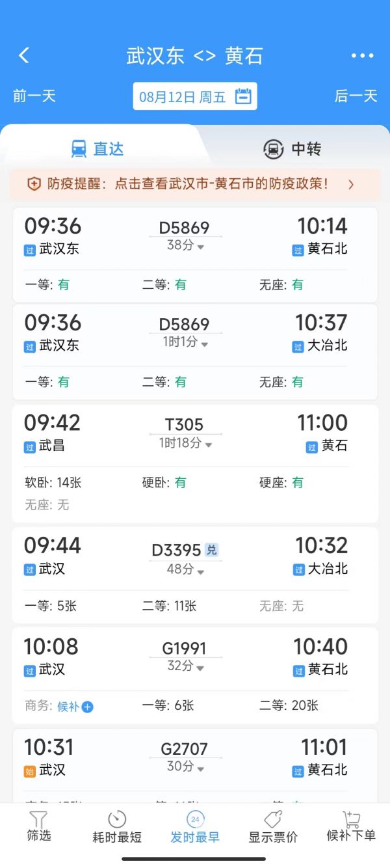Tap the show ticket price tag icon
Image resolution: width=390 pixels, height=868 pixels.
(273, 819)
